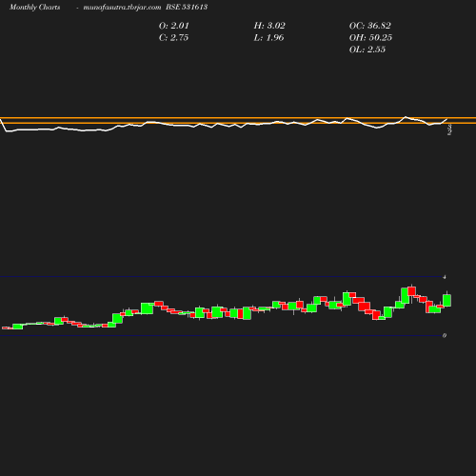Click the 'OC: 36.82' reading
The height and width of the screenshot is (476, 476).
coord(370,26)
